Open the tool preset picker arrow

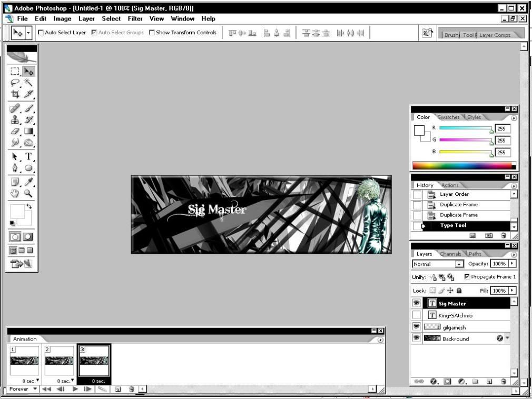[28, 33]
